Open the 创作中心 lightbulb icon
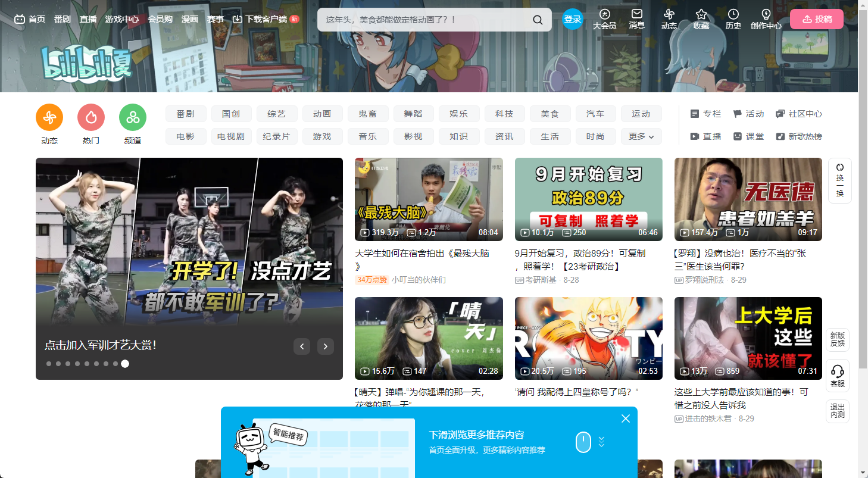 click(x=766, y=19)
